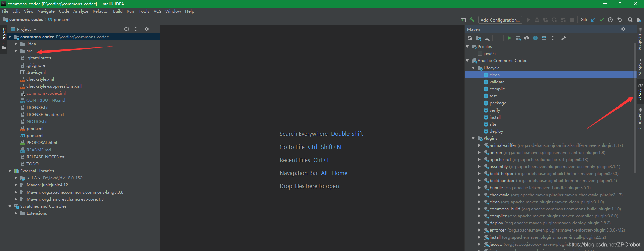This screenshot has height=251, width=644.
Task: Open the Navigate menu
Action: tap(46, 11)
